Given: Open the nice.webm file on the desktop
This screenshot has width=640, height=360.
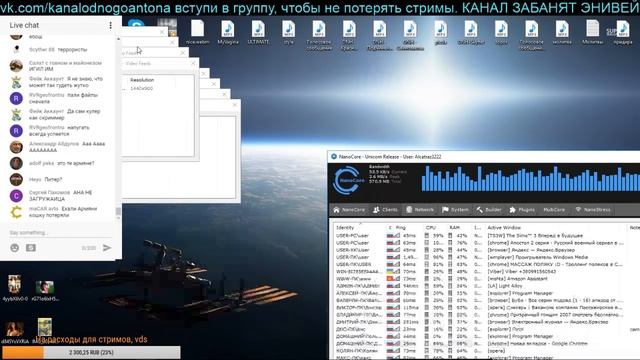Looking at the screenshot, I should click(x=198, y=33).
